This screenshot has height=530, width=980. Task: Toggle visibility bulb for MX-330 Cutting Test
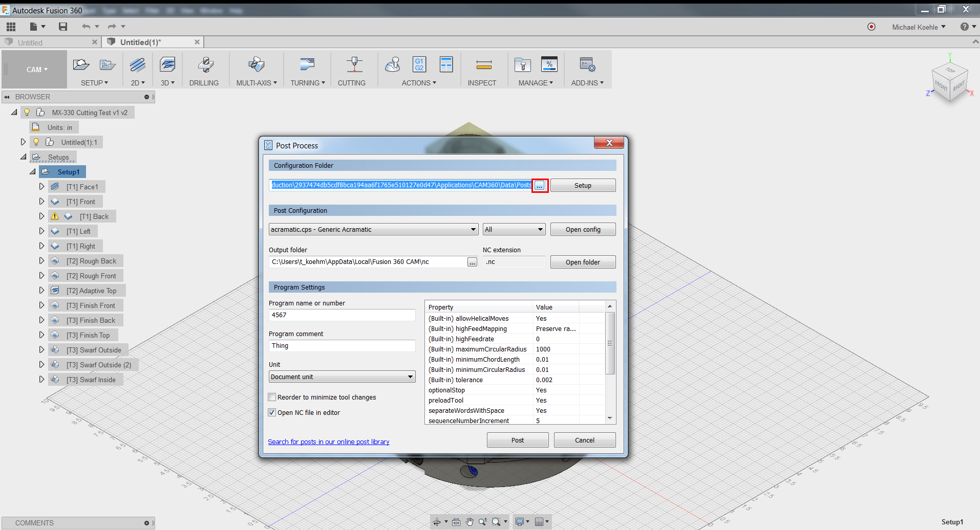[27, 113]
